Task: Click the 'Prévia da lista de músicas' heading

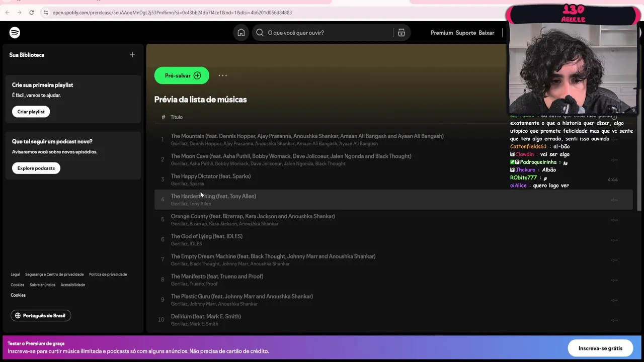Action: click(x=200, y=100)
